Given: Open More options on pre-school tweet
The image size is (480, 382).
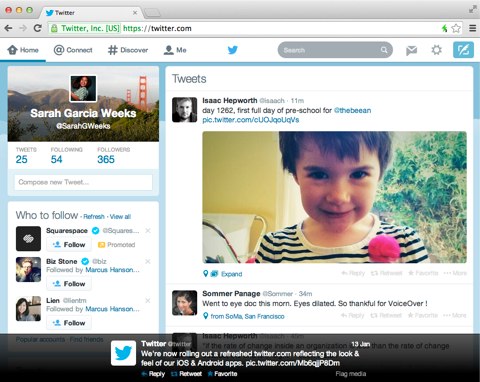Looking at the screenshot, I should tap(455, 273).
